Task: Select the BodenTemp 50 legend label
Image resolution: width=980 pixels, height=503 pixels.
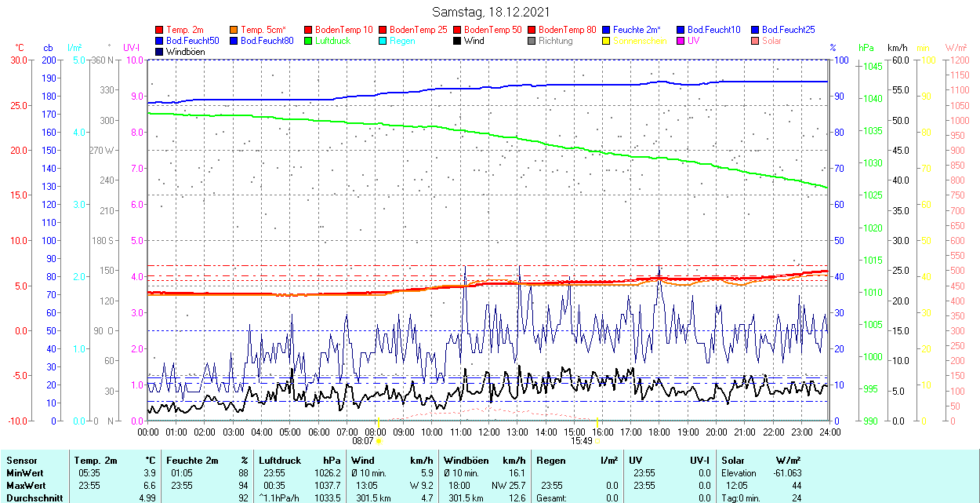Action: pos(492,30)
